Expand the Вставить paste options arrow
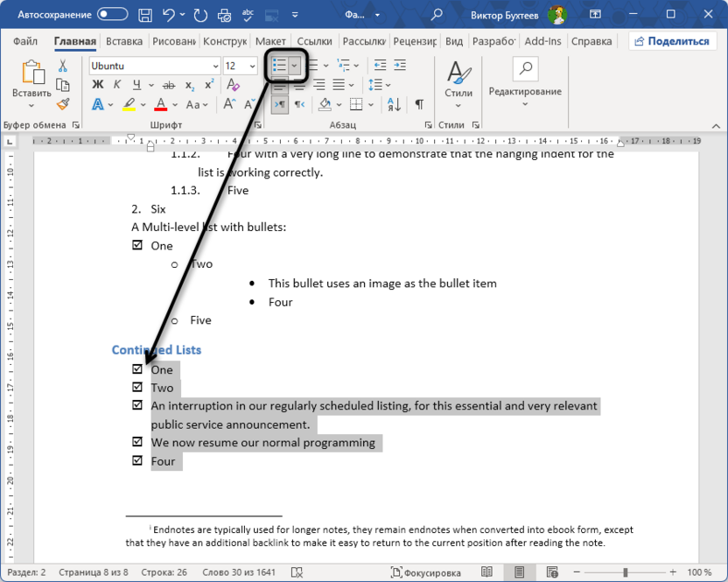Image resolution: width=728 pixels, height=582 pixels. (31, 106)
